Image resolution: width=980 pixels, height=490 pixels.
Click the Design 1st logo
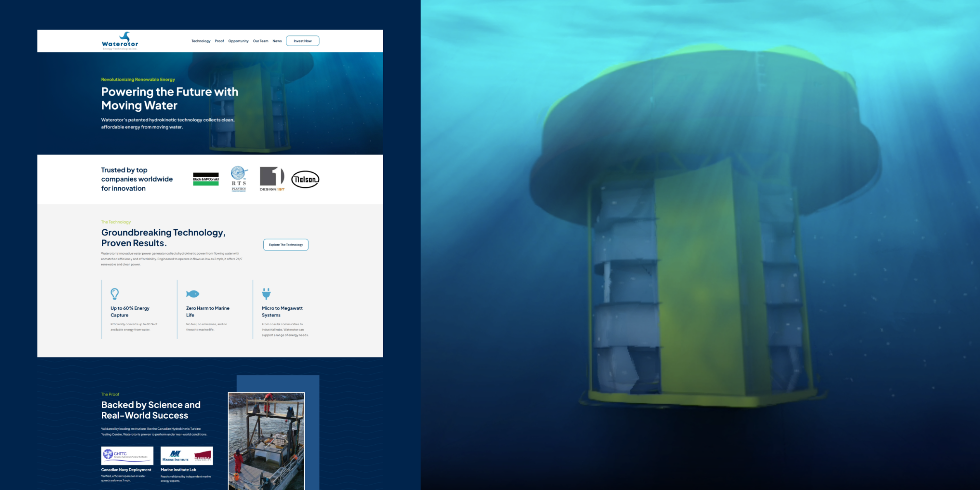(272, 179)
